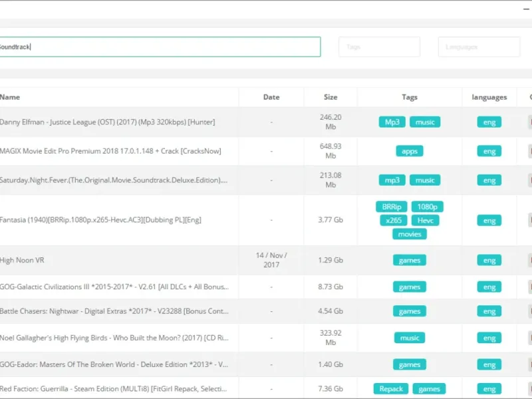Screen dimensions: 532x399
Task: Click Repack tag on Red Faction row
Action: pos(391,389)
